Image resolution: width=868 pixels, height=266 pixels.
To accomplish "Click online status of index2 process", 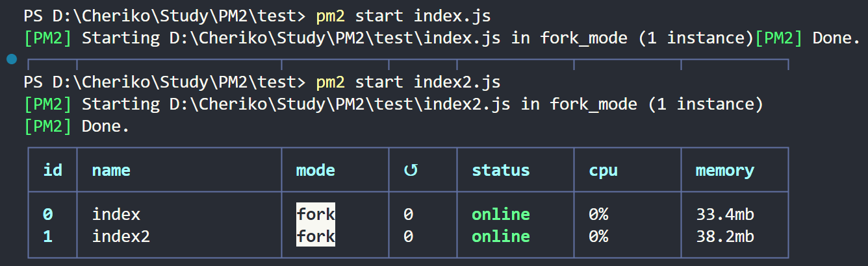I will click(x=501, y=237).
